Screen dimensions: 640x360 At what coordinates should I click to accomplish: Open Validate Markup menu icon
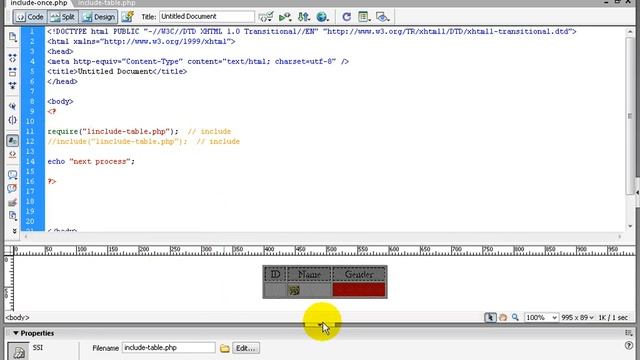click(x=266, y=17)
